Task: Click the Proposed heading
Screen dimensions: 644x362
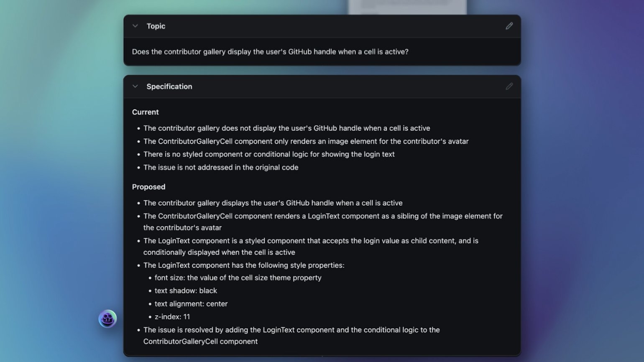Action: click(x=148, y=187)
